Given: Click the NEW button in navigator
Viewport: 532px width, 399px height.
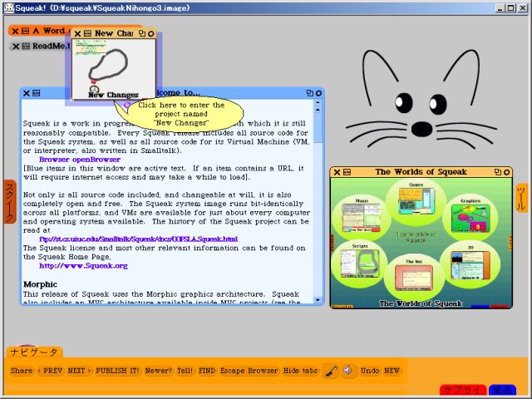Looking at the screenshot, I should (392, 371).
